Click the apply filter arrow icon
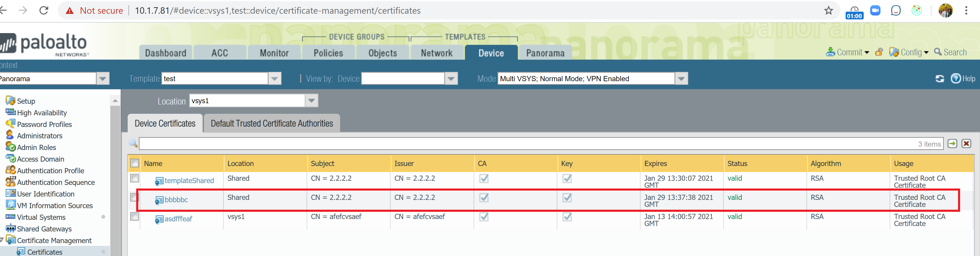 pos(952,144)
